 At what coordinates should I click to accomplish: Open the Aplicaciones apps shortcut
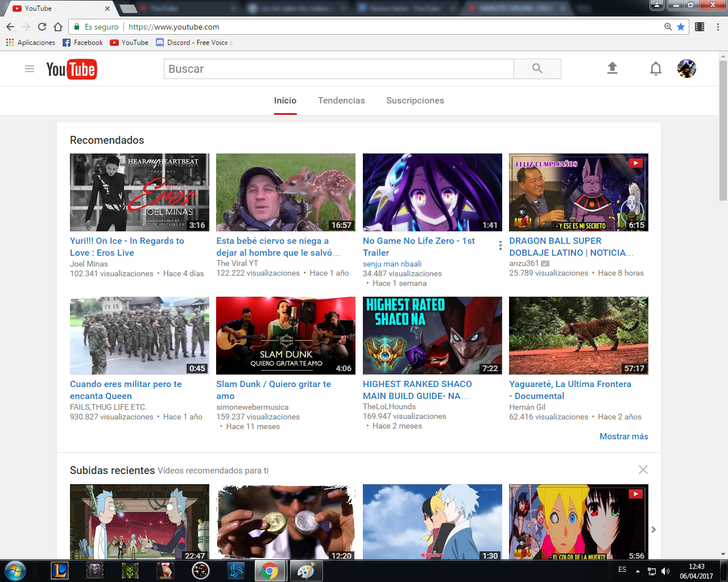(31, 43)
